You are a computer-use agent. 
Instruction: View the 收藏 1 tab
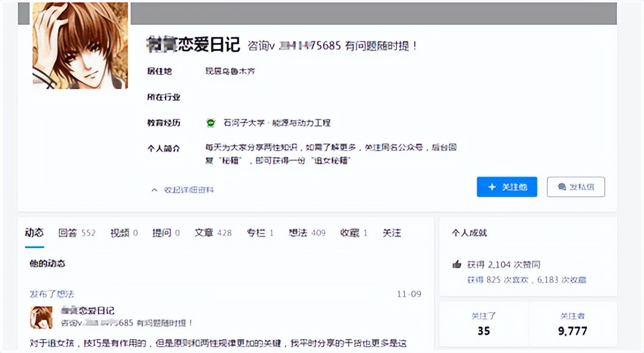point(353,232)
